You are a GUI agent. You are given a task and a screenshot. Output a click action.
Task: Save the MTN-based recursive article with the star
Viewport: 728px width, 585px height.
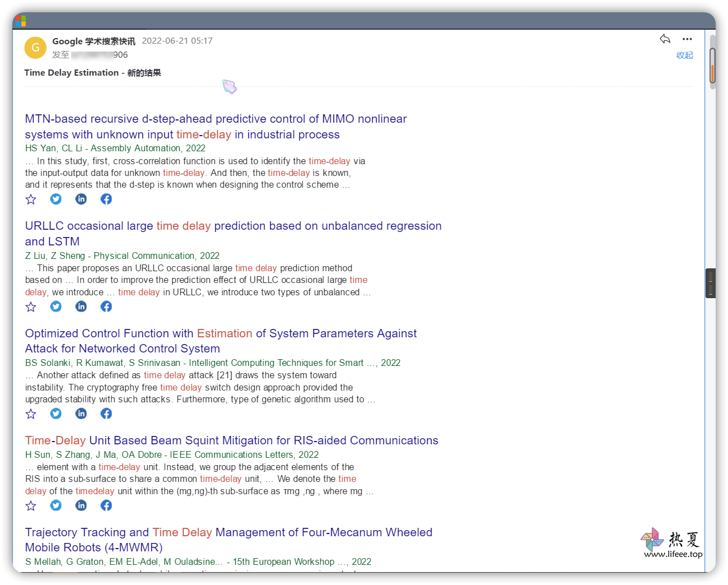tap(31, 199)
